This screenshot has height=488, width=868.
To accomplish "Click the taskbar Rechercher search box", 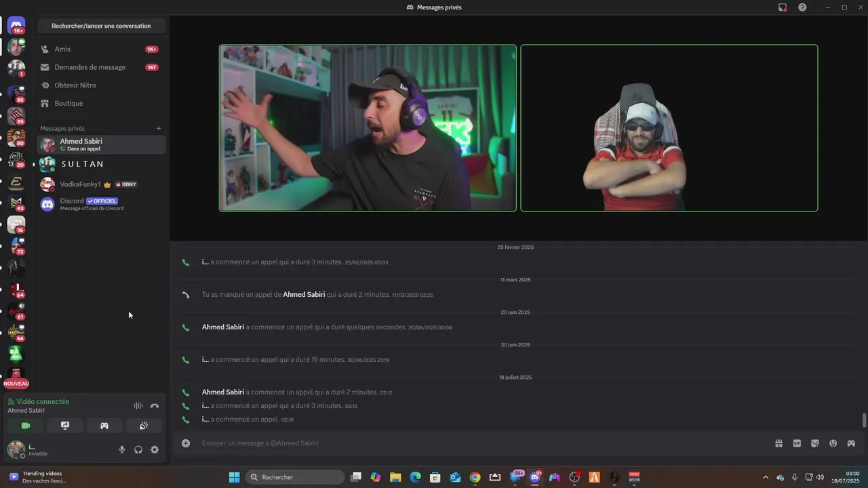I will [295, 477].
